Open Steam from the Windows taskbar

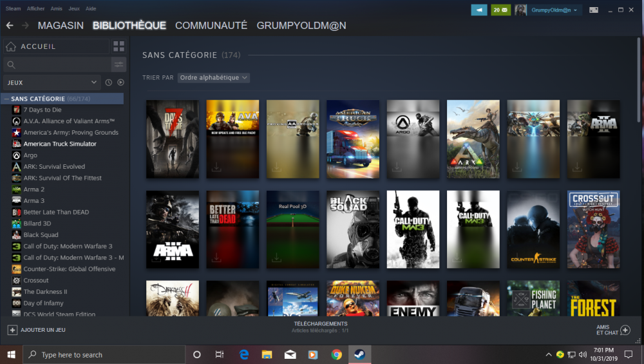coord(360,354)
